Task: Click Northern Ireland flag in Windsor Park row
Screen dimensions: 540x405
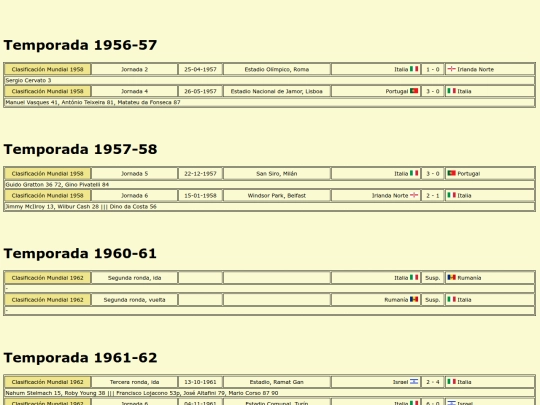Action: [414, 195]
